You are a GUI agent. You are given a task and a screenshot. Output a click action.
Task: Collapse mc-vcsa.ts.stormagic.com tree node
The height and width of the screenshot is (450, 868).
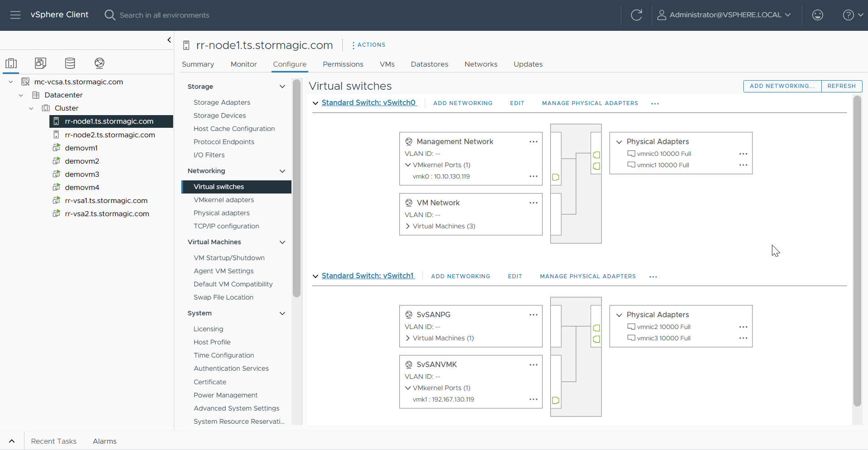(11, 82)
